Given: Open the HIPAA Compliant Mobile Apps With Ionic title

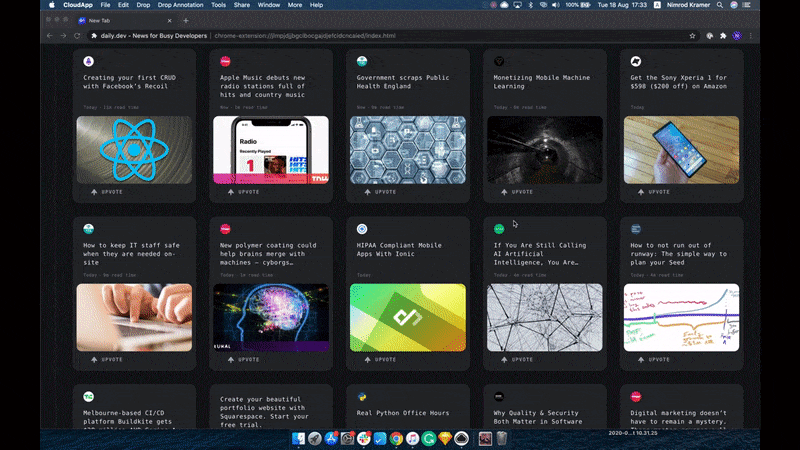Looking at the screenshot, I should (x=399, y=249).
